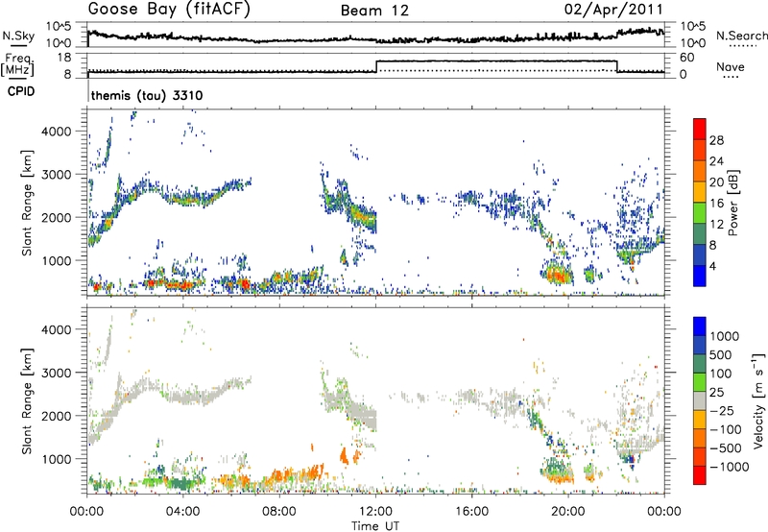This screenshot has width=768, height=532.
Task: Click the 'Power [dB]' colorbar label
Action: click(733, 203)
